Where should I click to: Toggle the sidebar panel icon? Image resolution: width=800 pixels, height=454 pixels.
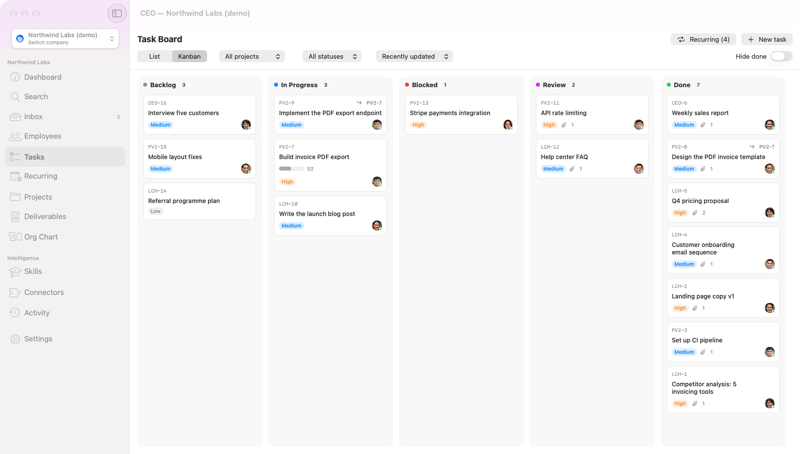(117, 13)
